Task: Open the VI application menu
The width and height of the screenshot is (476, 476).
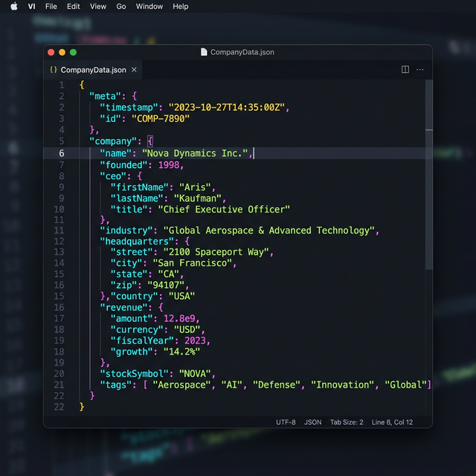Action: [31, 7]
